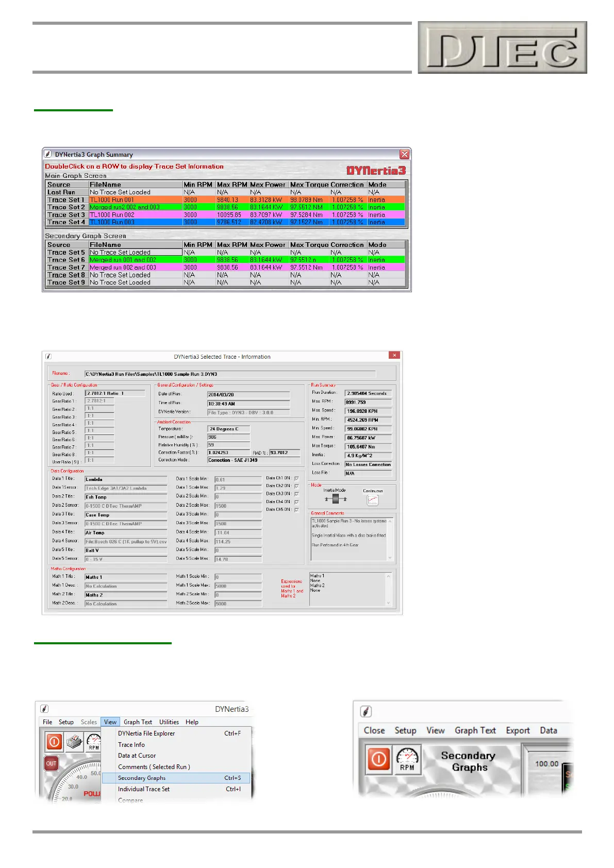The width and height of the screenshot is (614, 868).
Task: Close the DYNertia3 Graph Summary window
Action: 405,154
